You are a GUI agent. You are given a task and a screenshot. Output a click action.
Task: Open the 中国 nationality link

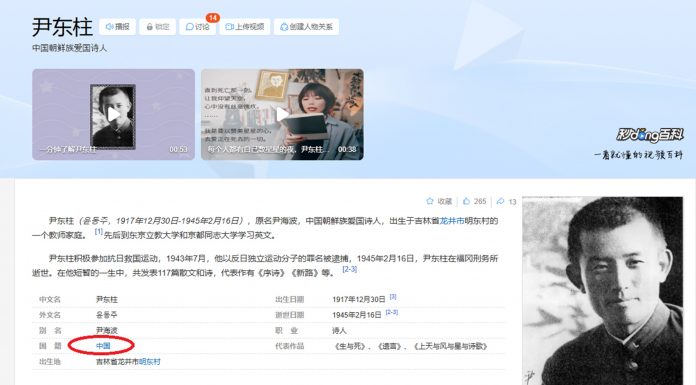pos(103,346)
